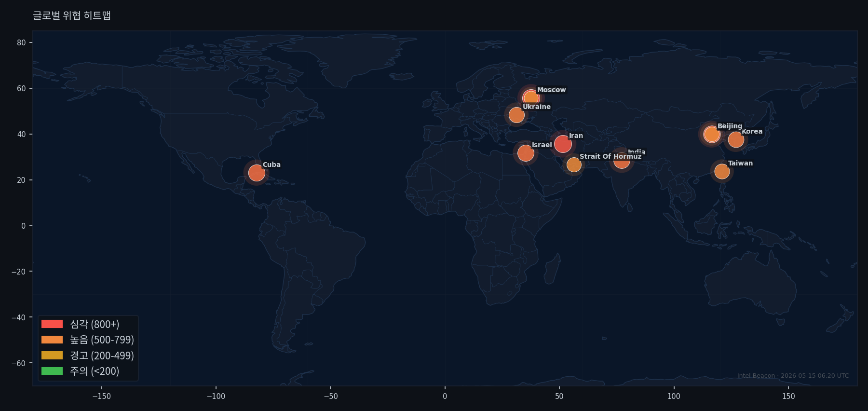The height and width of the screenshot is (411, 868).
Task: Click the Israel hotspot marker
Action: [526, 153]
